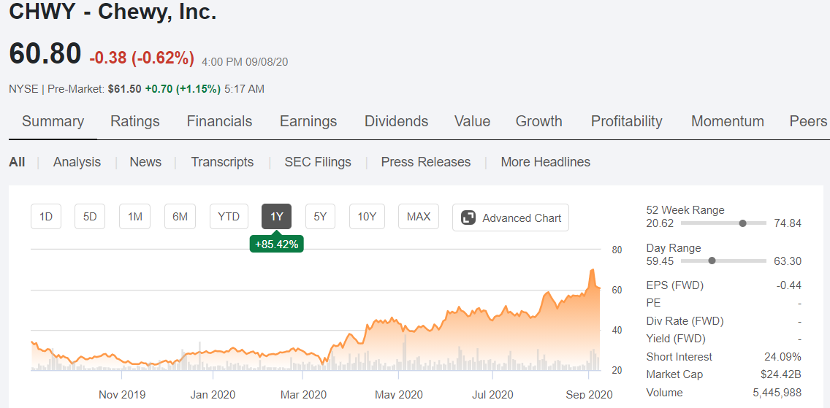Open the Advanced Chart expand icon
Viewport: 830px width, 408px height.
[x=468, y=217]
